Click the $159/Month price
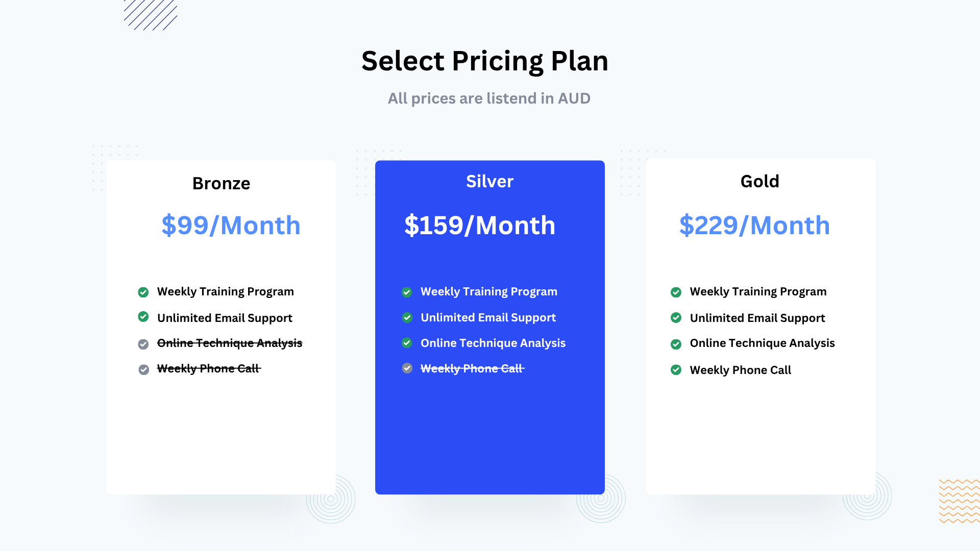Viewport: 980px width, 551px height. click(480, 225)
